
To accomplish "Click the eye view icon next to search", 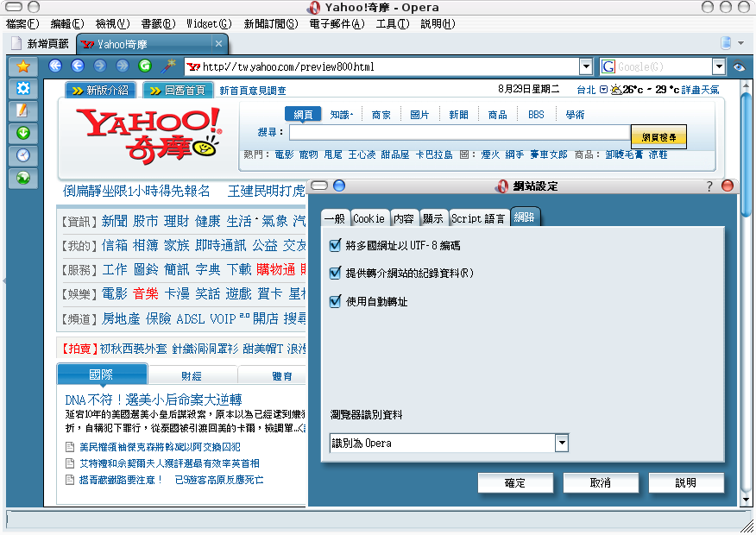I will pos(739,66).
